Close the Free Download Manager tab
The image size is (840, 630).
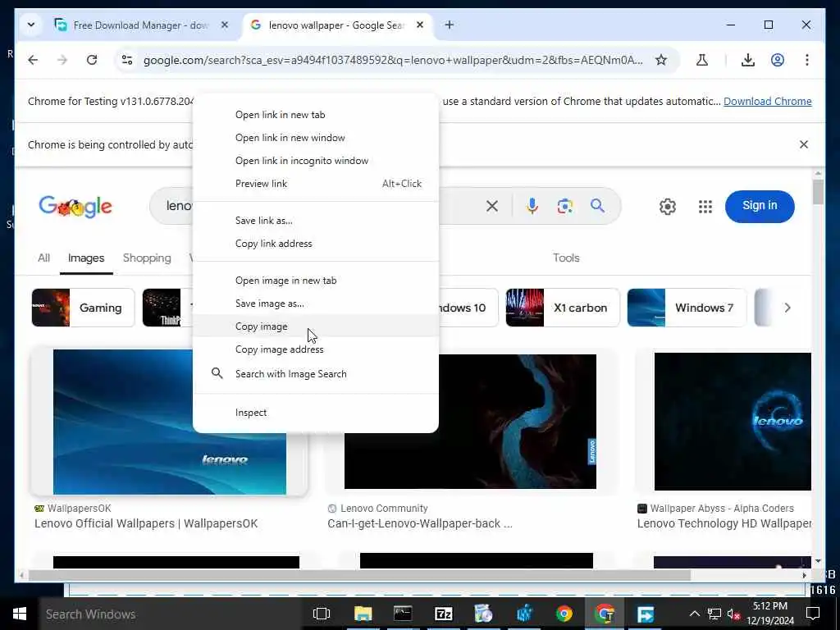tap(225, 25)
